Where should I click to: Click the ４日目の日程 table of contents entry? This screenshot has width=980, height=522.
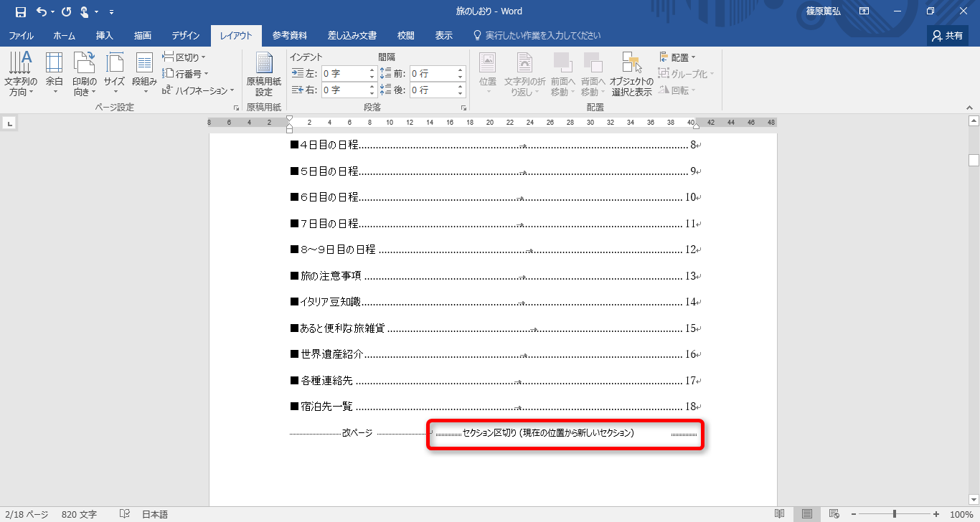click(x=495, y=146)
